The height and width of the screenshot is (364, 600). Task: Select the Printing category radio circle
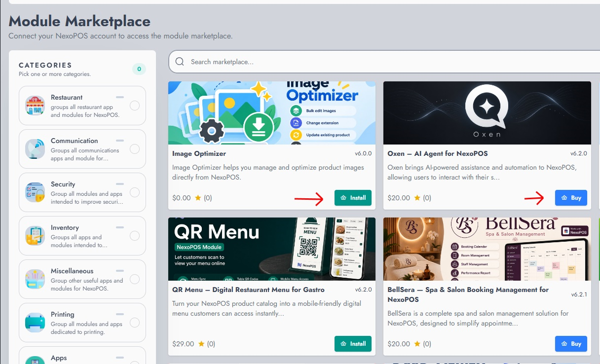coord(134,323)
